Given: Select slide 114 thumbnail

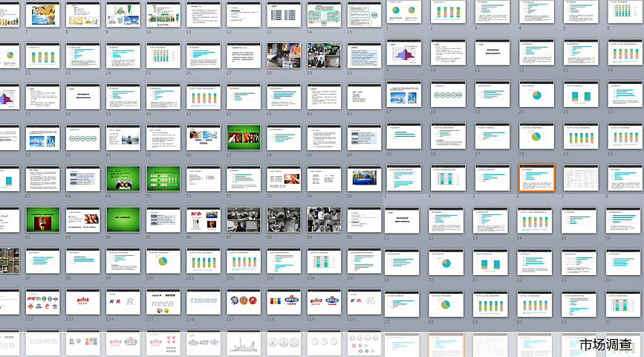Looking at the screenshot, I should click(x=123, y=302).
